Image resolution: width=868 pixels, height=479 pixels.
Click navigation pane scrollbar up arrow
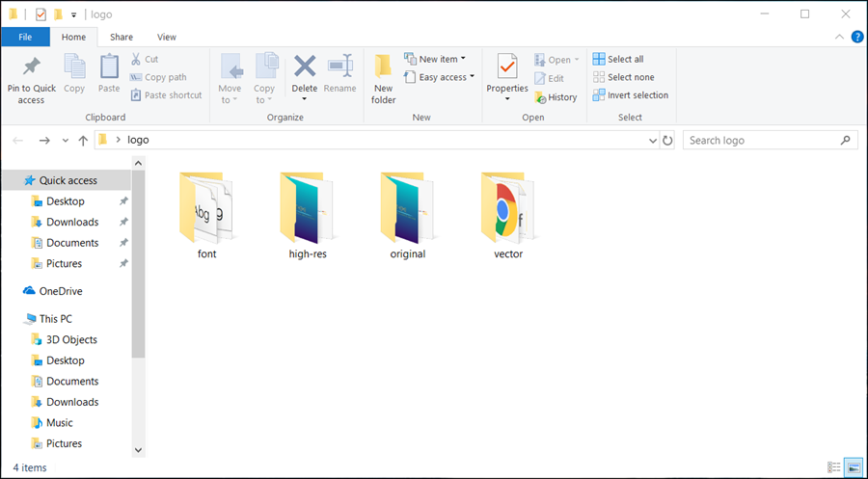click(138, 163)
